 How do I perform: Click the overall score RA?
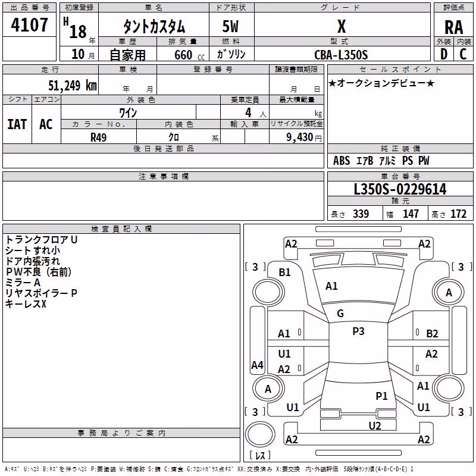pos(453,27)
